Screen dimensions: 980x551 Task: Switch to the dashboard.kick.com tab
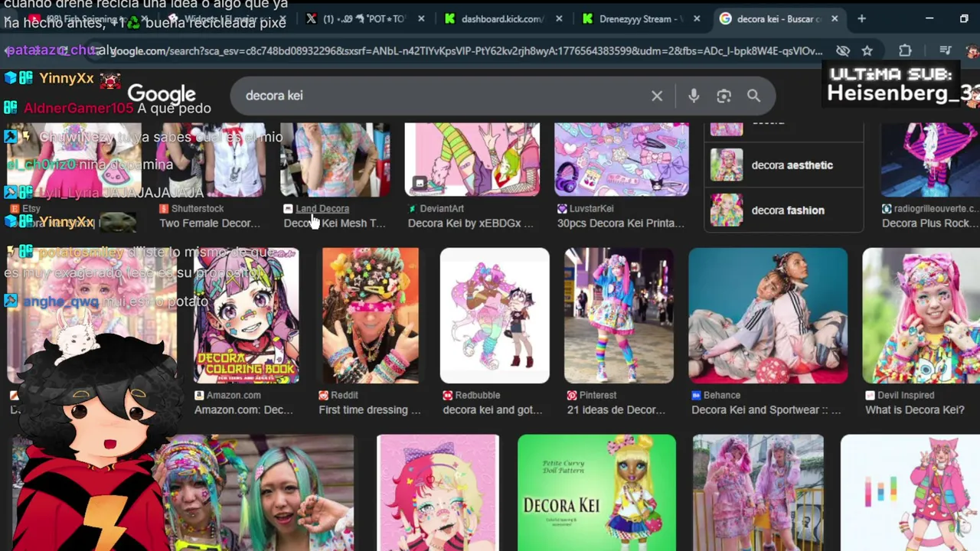[x=501, y=18]
